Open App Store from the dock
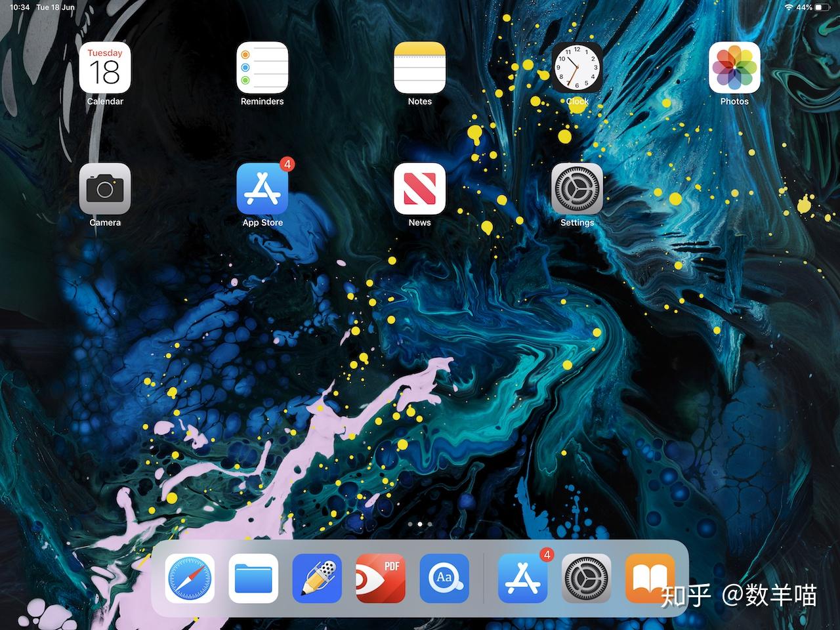This screenshot has height=630, width=840. point(523,578)
